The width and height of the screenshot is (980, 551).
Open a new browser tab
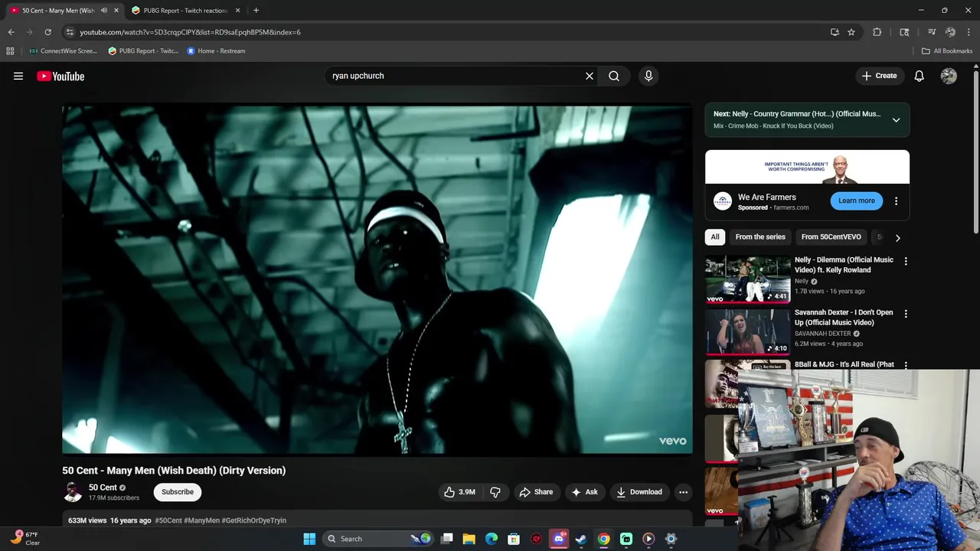pos(256,10)
